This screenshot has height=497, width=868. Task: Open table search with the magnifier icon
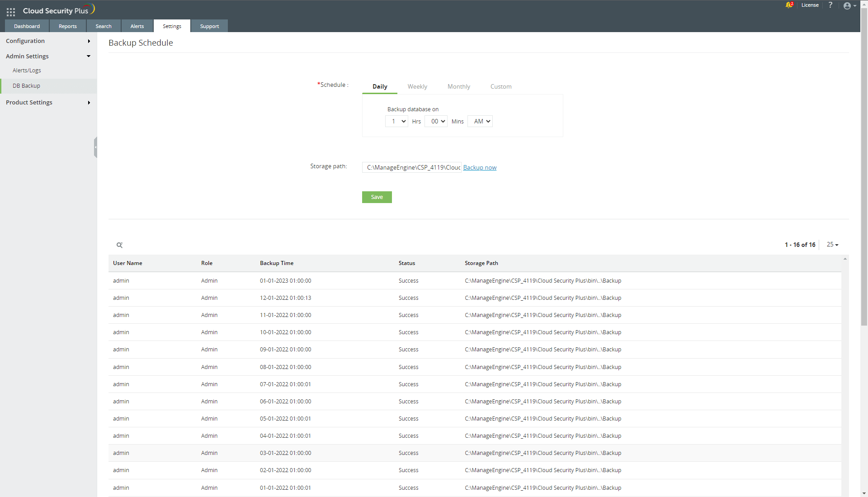119,245
